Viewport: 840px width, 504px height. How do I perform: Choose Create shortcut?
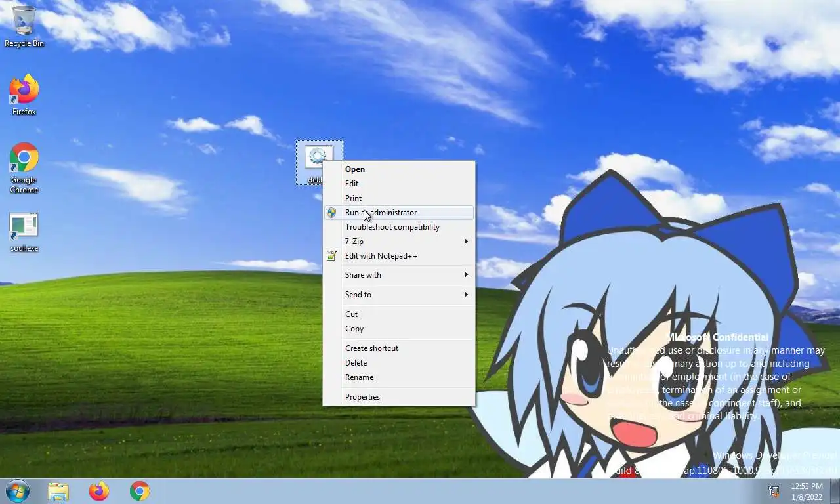point(399,348)
